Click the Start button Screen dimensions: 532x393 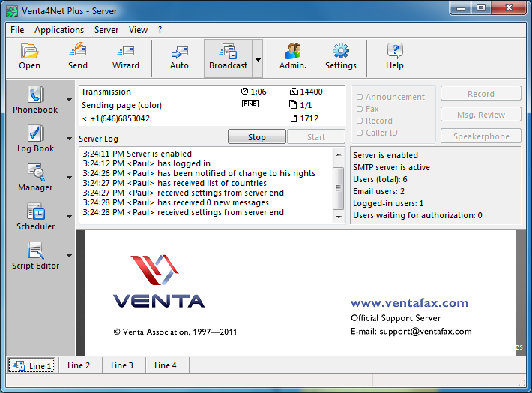316,137
